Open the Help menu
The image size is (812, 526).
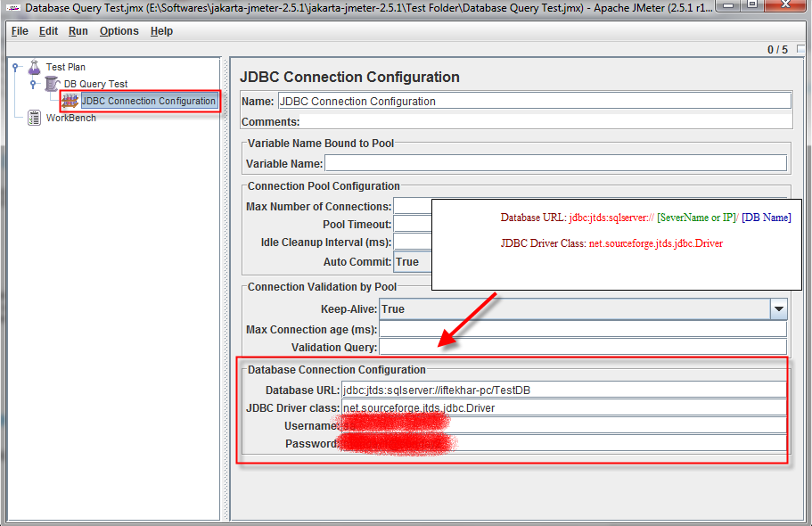(161, 31)
